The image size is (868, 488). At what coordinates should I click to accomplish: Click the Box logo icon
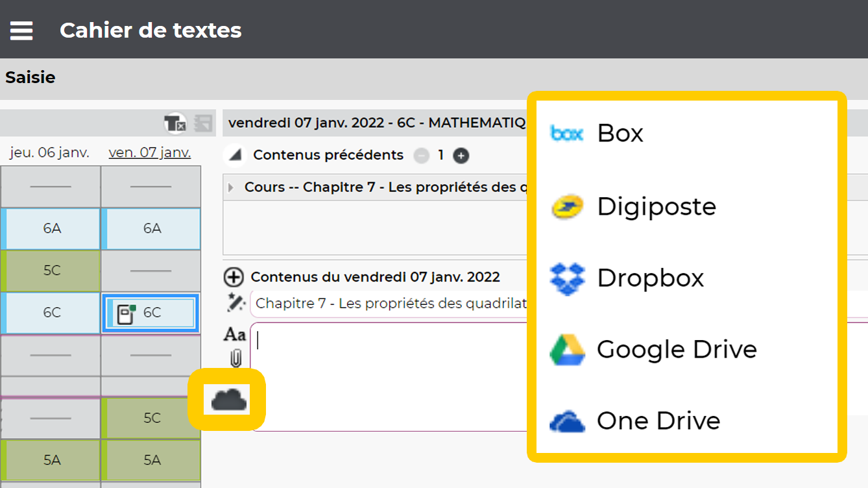(567, 133)
